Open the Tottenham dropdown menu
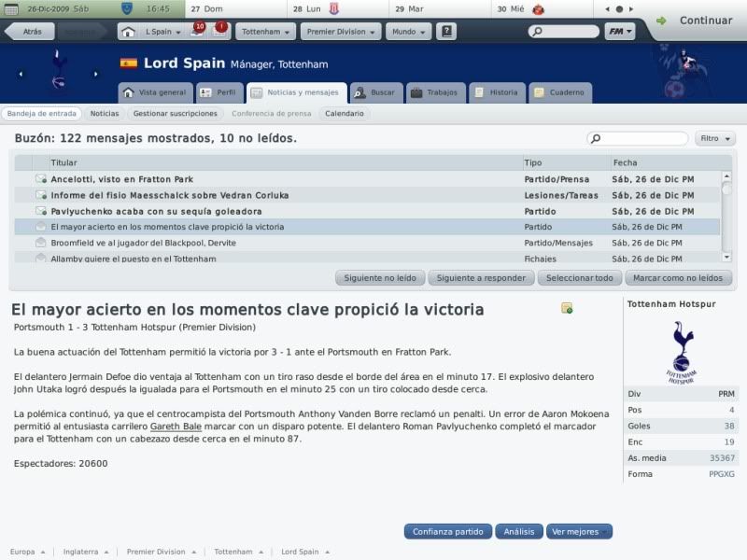The image size is (747, 560). click(265, 32)
